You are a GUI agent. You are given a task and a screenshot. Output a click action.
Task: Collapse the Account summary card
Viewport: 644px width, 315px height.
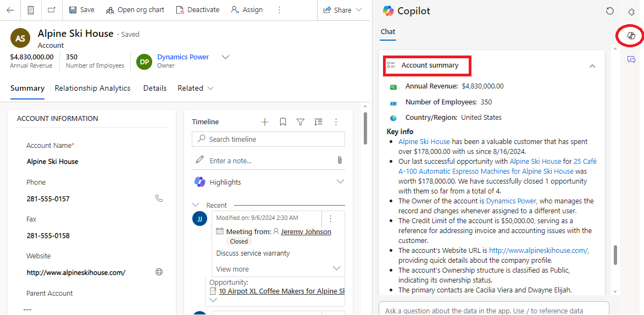592,66
